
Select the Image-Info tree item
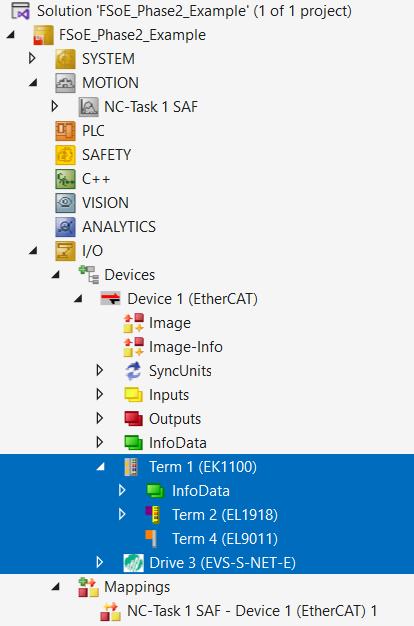click(186, 347)
